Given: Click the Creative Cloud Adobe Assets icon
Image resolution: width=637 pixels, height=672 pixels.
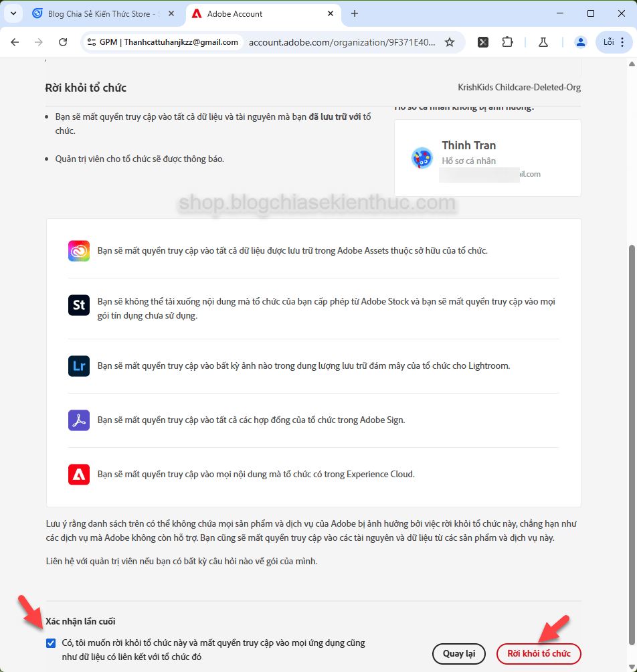Looking at the screenshot, I should 79,251.
